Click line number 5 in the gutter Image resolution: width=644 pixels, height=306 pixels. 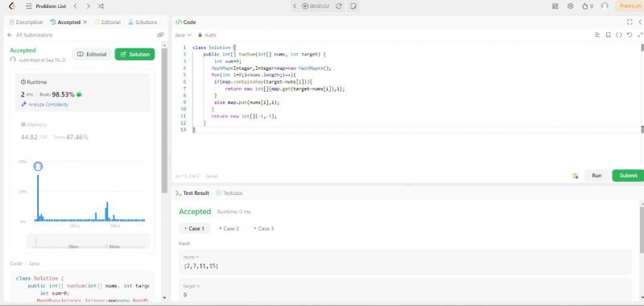click(x=185, y=75)
